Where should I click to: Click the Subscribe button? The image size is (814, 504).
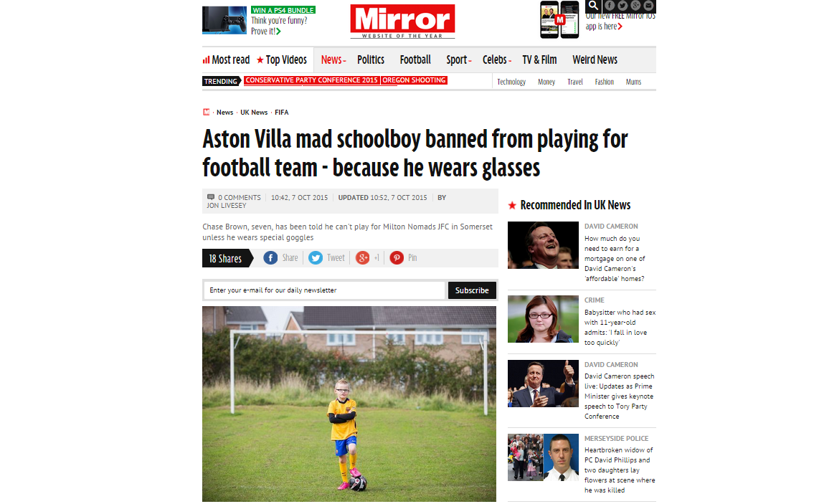tap(472, 290)
